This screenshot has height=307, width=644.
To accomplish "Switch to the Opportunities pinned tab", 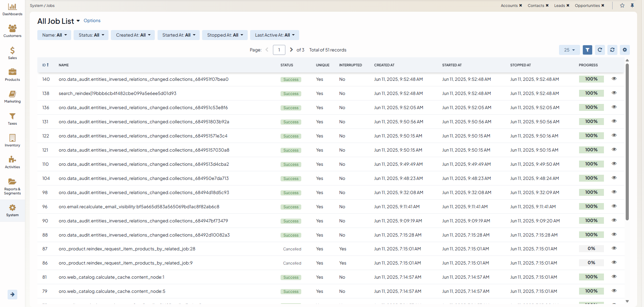I will tap(587, 6).
